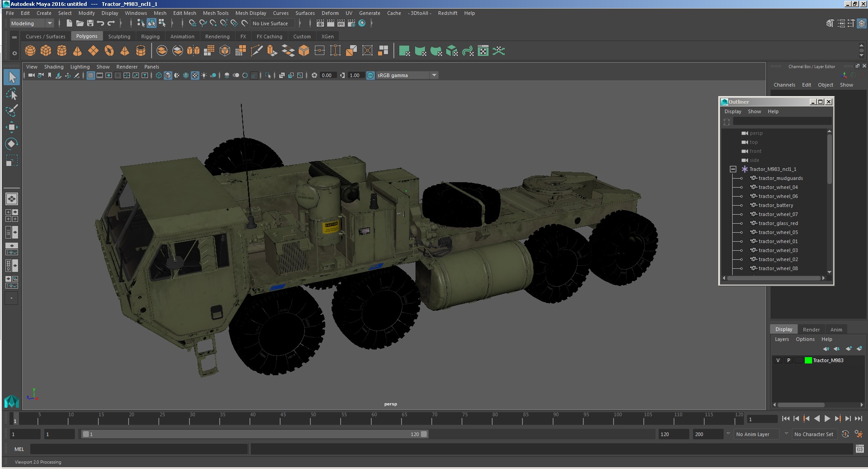
Task: Click the Outliner search field
Action: click(x=782, y=122)
